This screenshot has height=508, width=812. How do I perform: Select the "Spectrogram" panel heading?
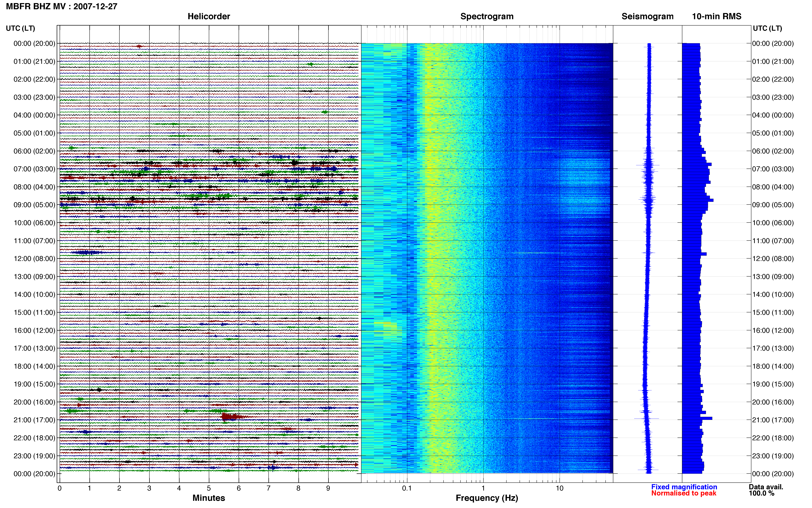click(487, 16)
